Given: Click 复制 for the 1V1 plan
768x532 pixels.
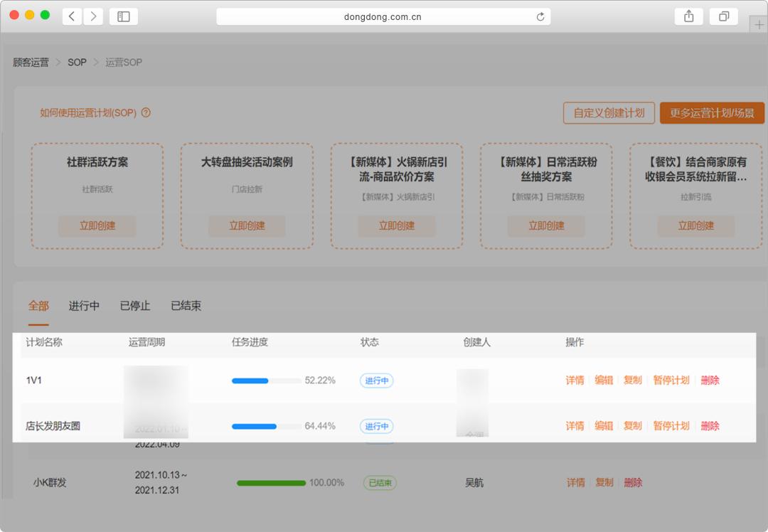Looking at the screenshot, I should 632,380.
